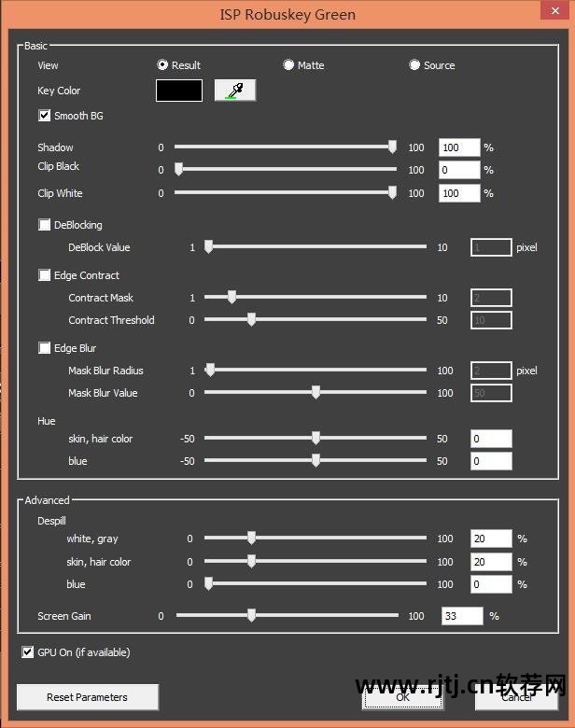Focus the Despill white, gray percent field
The width and height of the screenshot is (575, 728).
point(491,539)
